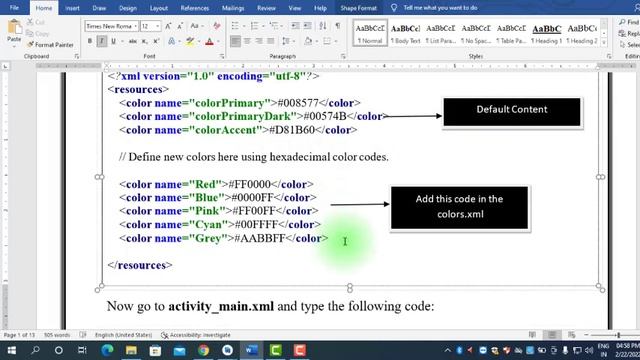Click Align Right icon
Viewport: 640px width, 360px height.
pos(259,41)
